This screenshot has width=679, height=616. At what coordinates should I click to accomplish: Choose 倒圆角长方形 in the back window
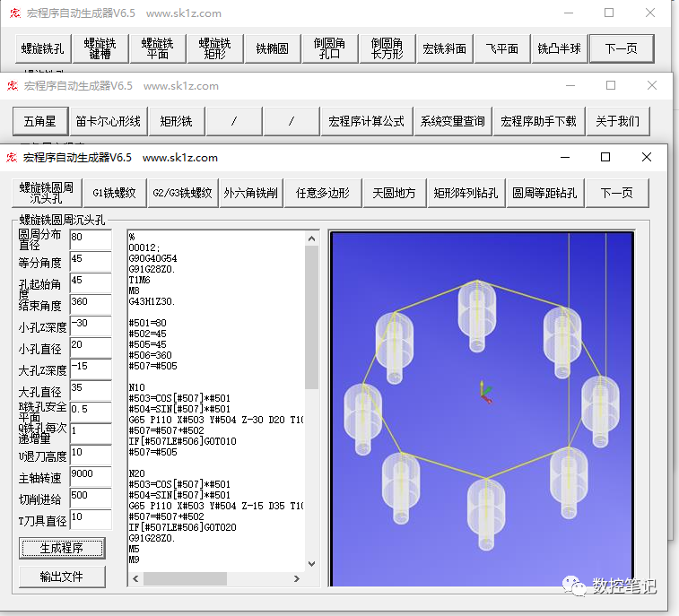[387, 49]
